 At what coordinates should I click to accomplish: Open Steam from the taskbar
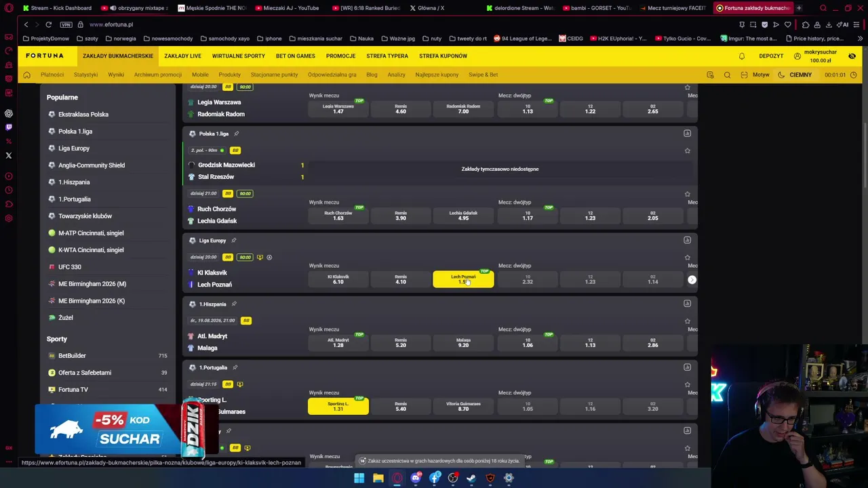click(471, 478)
